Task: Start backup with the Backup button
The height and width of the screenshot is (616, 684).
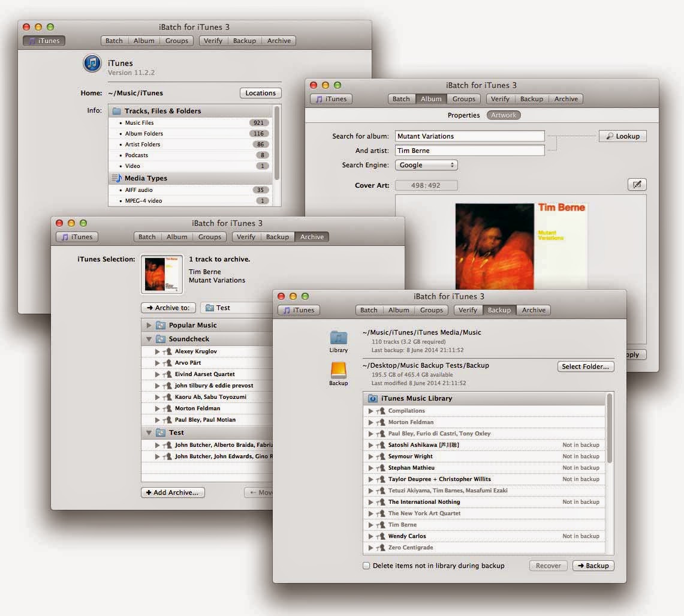Action: pyautogui.click(x=593, y=566)
